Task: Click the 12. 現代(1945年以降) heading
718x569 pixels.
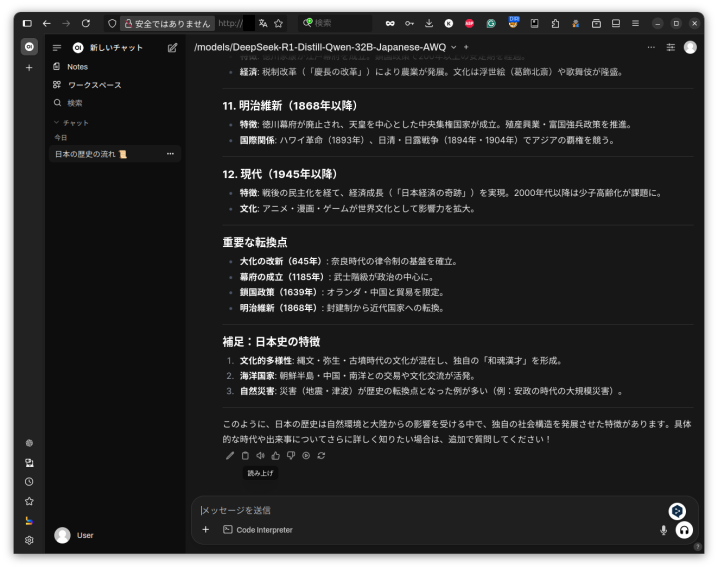Action: [x=280, y=174]
